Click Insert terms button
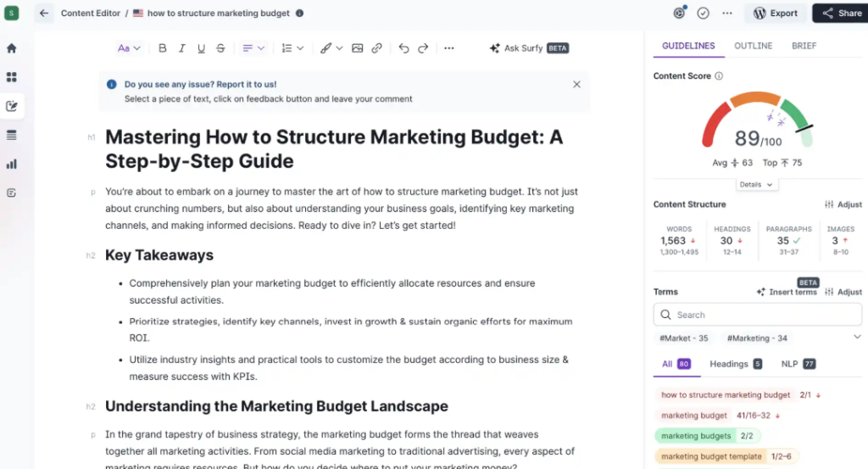The height and width of the screenshot is (469, 868). click(x=786, y=292)
